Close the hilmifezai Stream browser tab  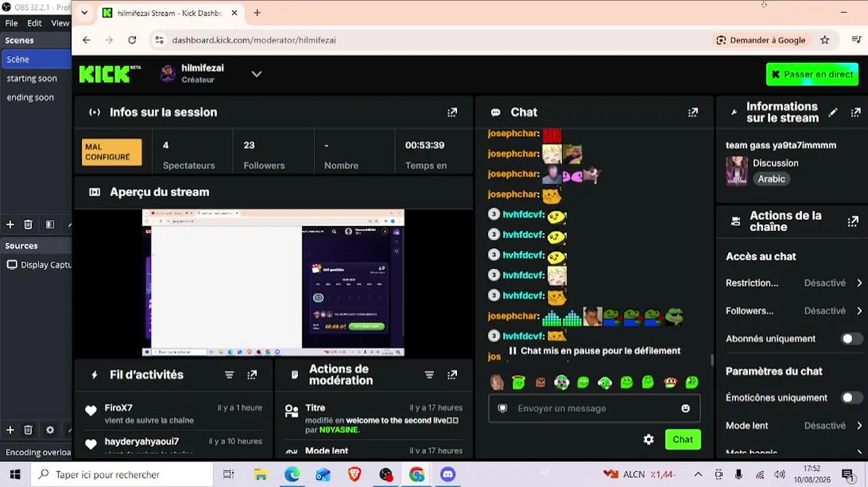[235, 13]
